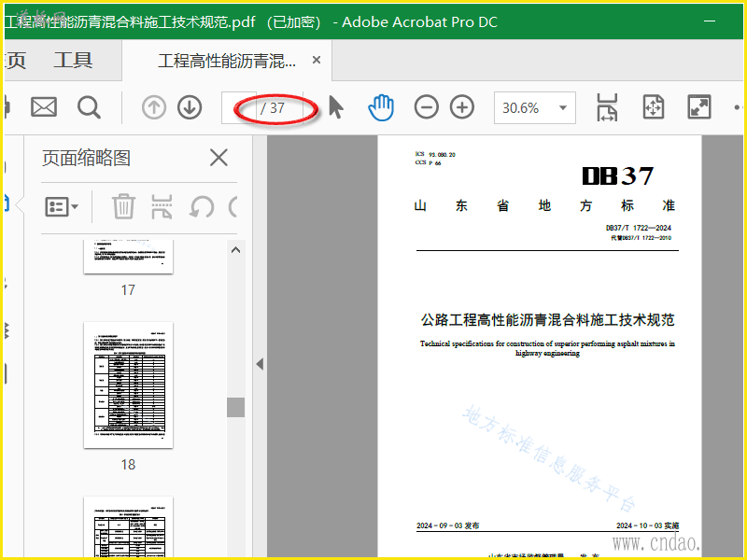Click the page number input field
This screenshot has width=747, height=560.
click(239, 108)
